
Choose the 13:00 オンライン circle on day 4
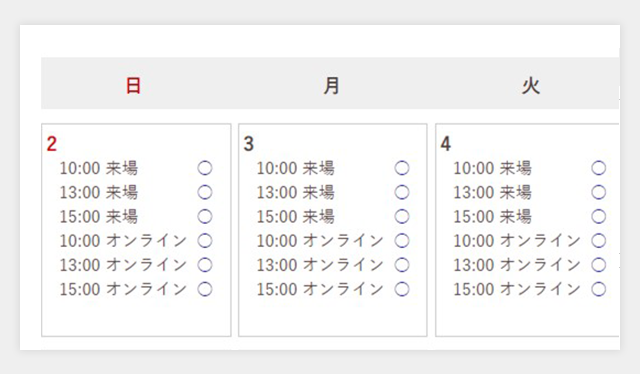(599, 265)
